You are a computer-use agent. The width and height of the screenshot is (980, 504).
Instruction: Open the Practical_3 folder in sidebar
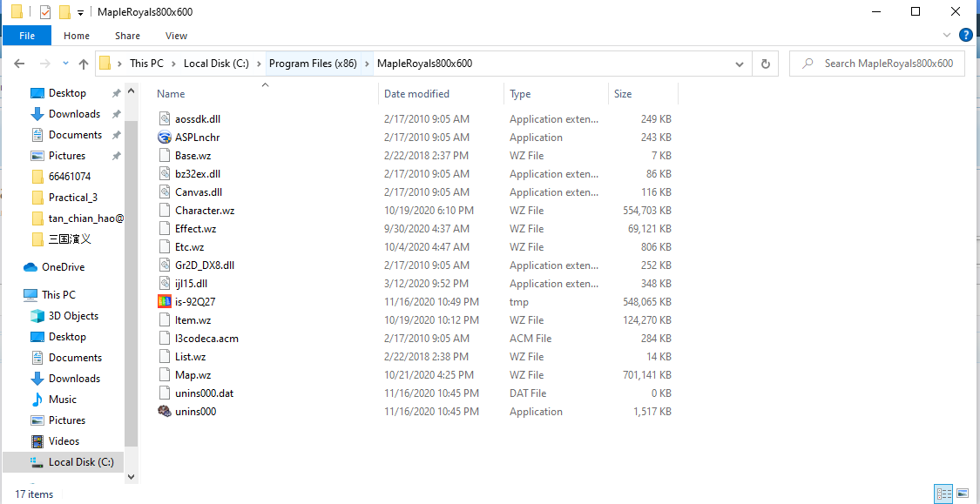(73, 198)
